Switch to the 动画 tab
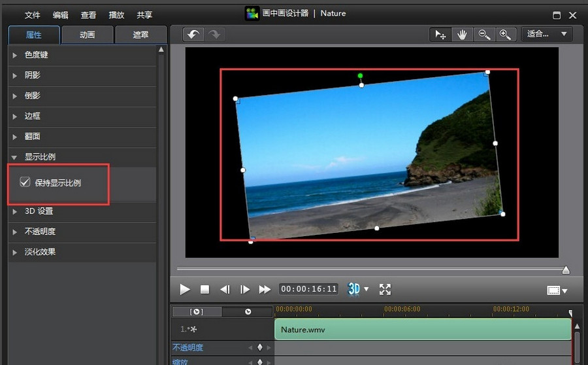This screenshot has width=588, height=365. (x=87, y=35)
